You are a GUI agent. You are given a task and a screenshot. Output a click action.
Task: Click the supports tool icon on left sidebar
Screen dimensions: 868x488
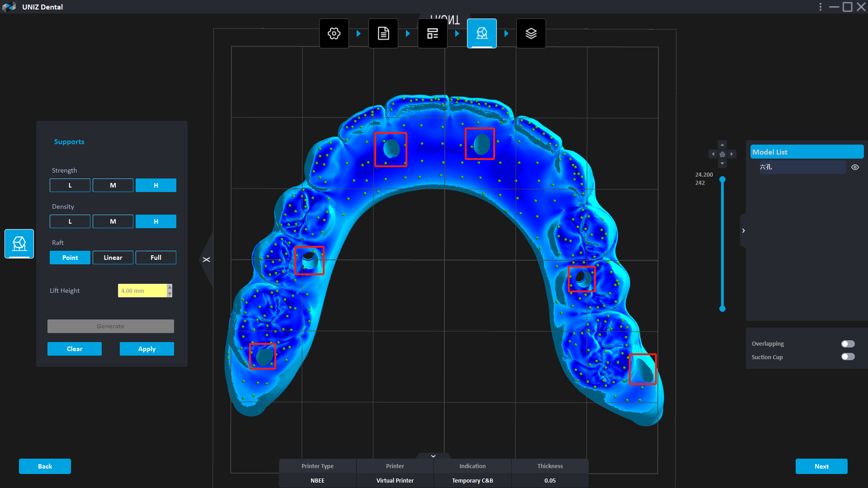(19, 244)
